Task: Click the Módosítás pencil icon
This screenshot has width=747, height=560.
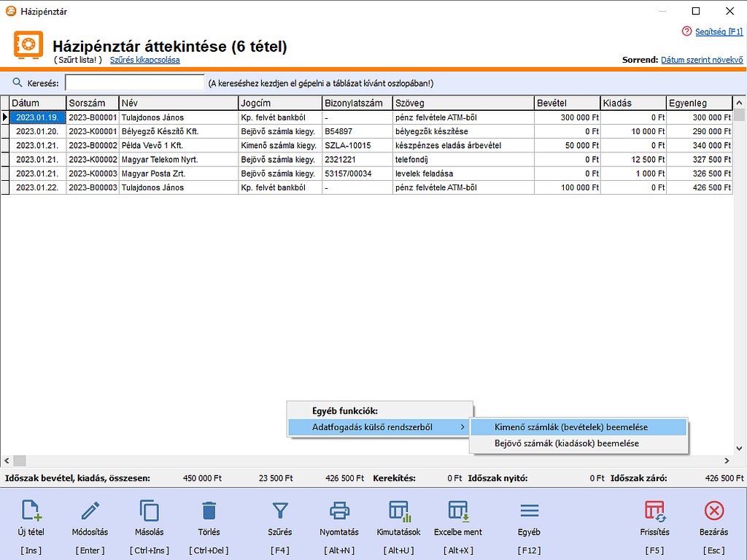Action: [90, 510]
